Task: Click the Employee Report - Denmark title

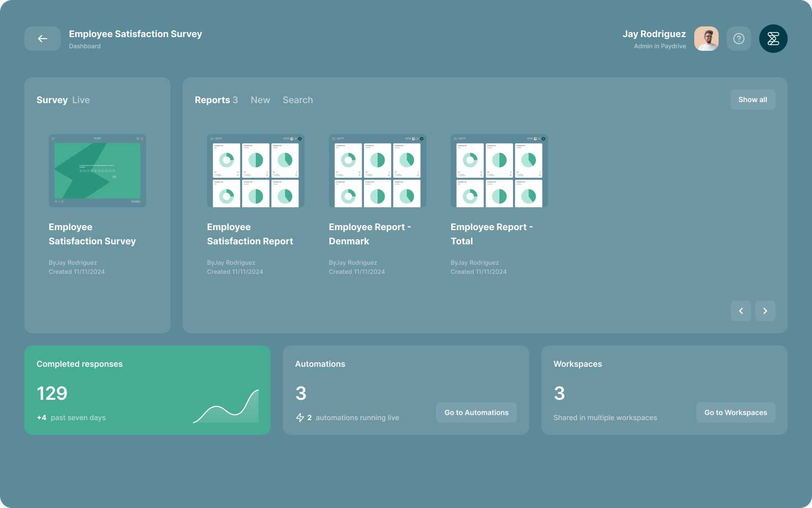Action: coord(370,234)
